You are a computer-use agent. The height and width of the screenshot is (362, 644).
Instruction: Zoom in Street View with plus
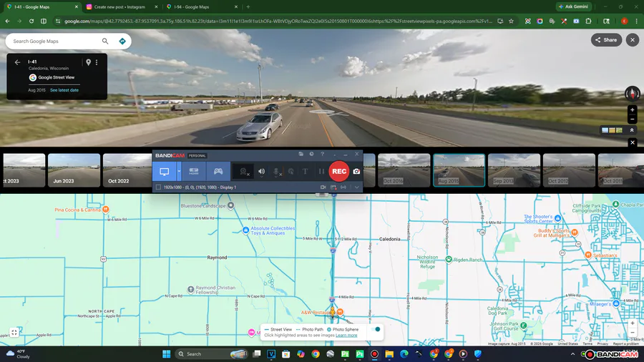pyautogui.click(x=633, y=110)
